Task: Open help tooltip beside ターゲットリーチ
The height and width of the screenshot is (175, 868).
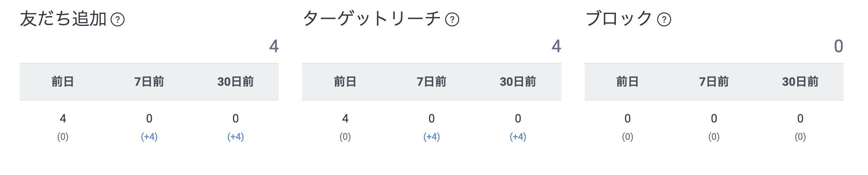Action: coord(452,19)
